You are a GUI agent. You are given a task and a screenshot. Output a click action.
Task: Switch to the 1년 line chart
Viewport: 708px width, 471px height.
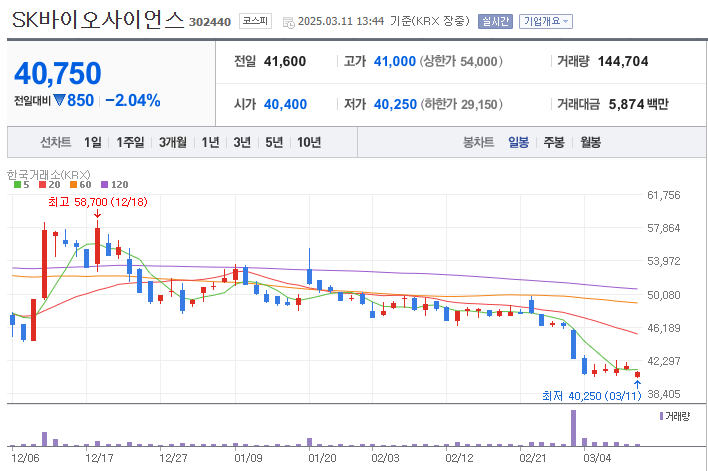click(x=210, y=142)
